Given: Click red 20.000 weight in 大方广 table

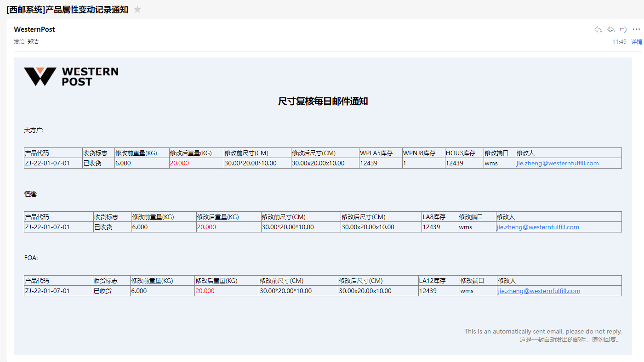Looking at the screenshot, I should tap(179, 163).
